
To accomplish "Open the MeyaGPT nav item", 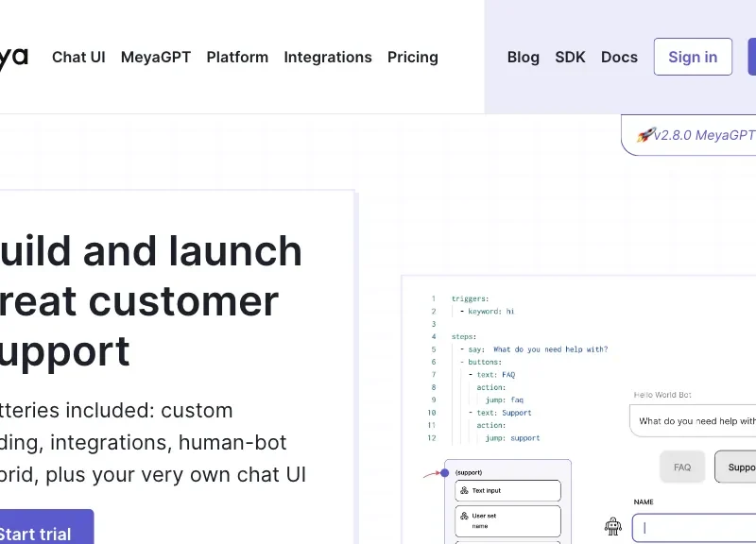I will click(x=156, y=57).
